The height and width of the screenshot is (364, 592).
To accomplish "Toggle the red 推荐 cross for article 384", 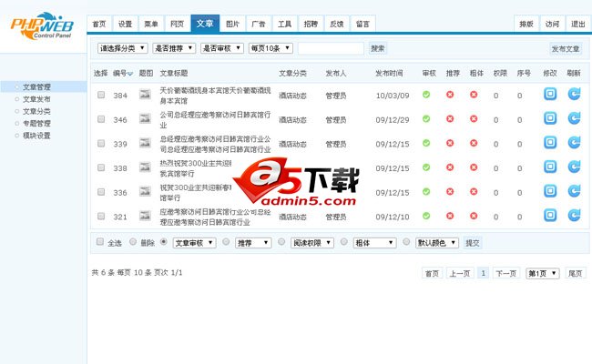I will (450, 95).
